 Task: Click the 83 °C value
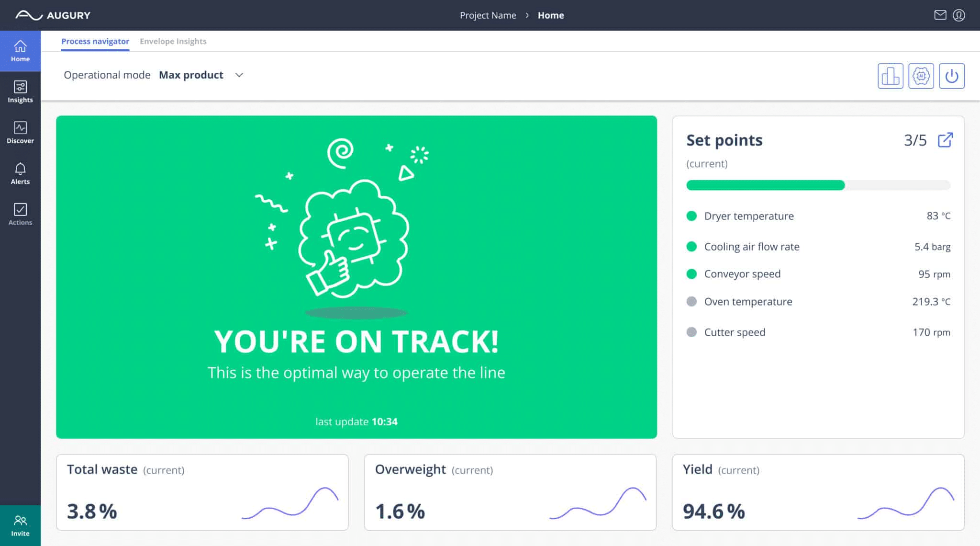tap(938, 216)
